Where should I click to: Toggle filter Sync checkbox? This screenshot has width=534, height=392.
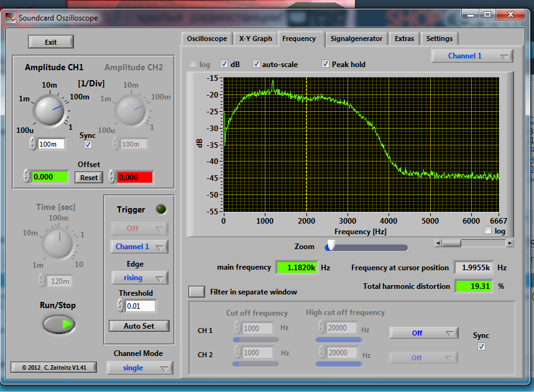[481, 347]
